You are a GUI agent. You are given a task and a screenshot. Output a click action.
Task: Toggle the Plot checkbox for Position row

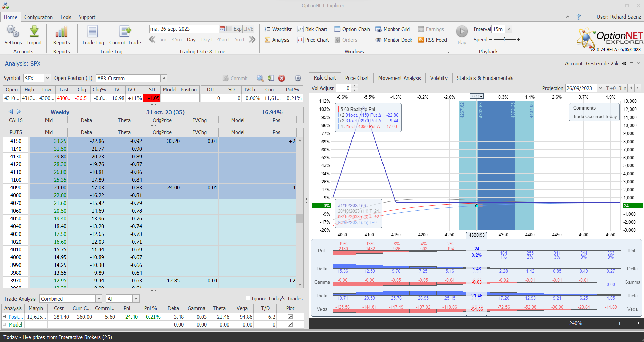(x=290, y=317)
